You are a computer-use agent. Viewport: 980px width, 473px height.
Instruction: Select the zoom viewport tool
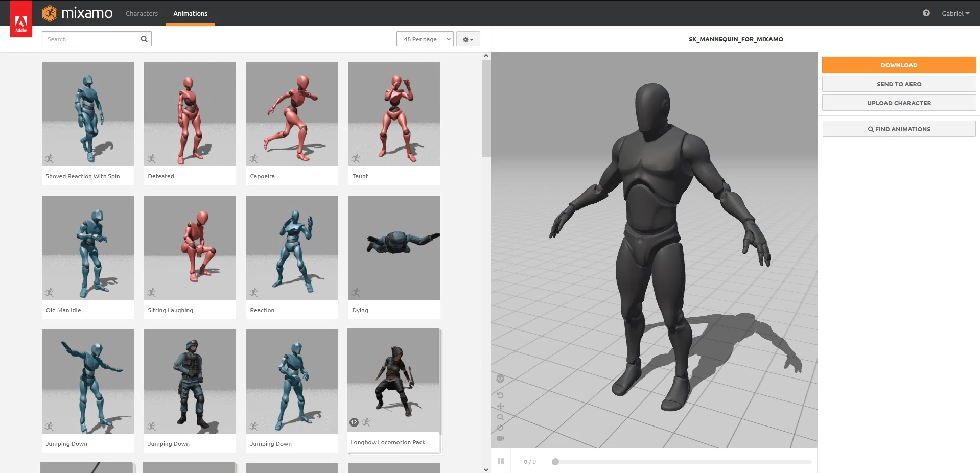pos(500,417)
